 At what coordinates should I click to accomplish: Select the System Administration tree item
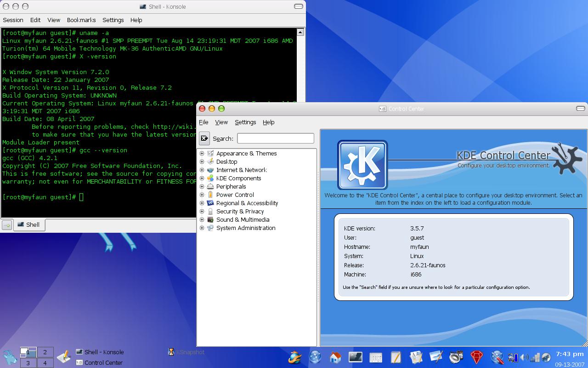pyautogui.click(x=246, y=228)
